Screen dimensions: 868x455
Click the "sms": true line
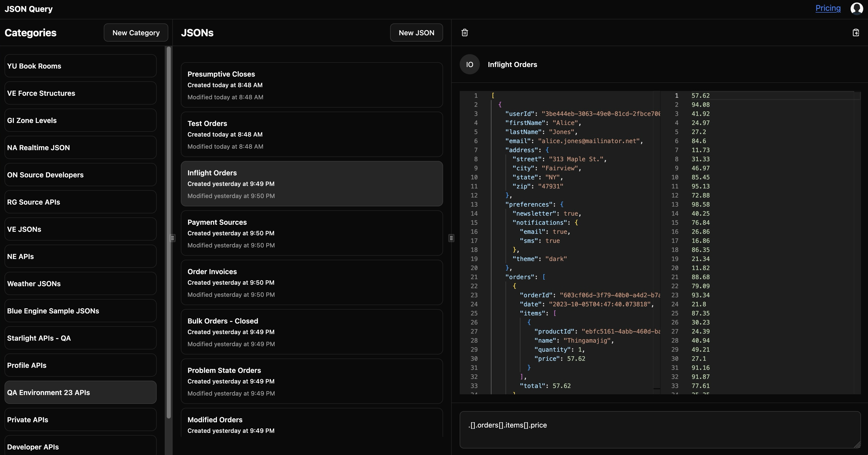coord(540,241)
